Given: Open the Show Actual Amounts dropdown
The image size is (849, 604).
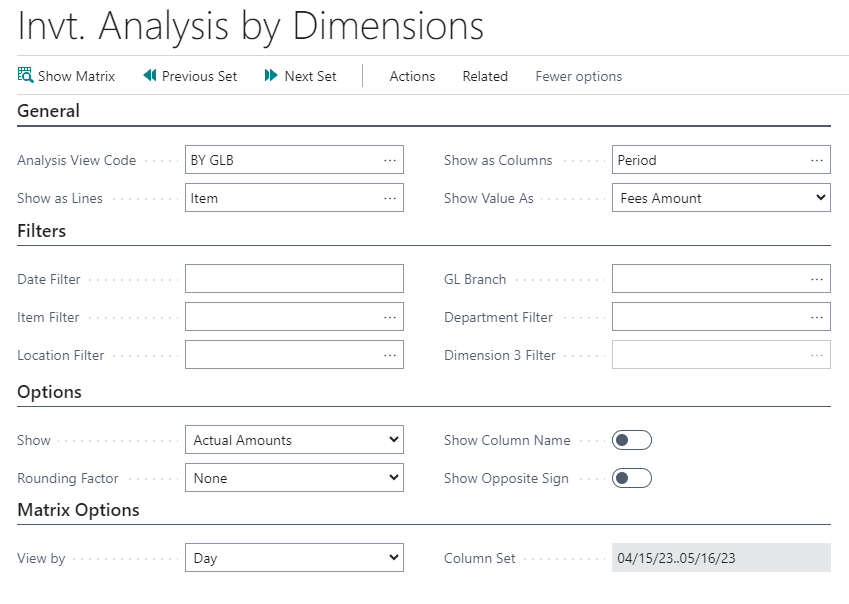Looking at the screenshot, I should [294, 440].
